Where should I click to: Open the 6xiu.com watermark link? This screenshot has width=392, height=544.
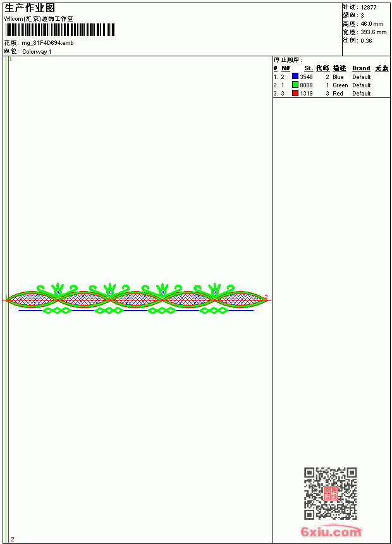[331, 531]
